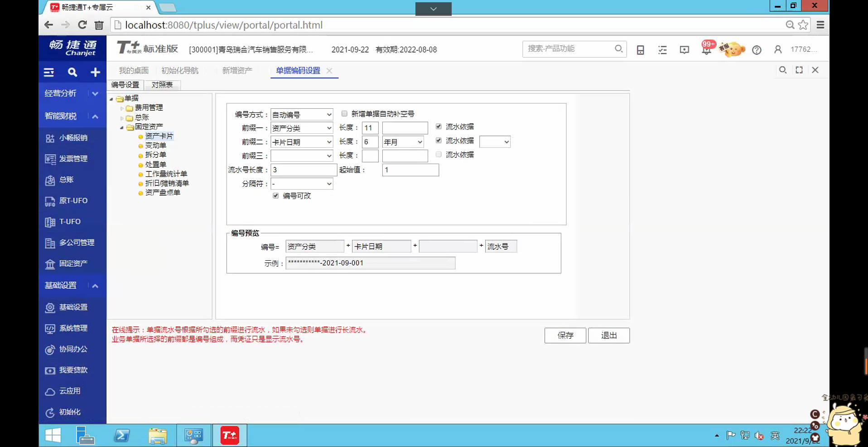Screen dimensions: 868x447
Task: Click the 保存 button
Action: click(x=565, y=335)
